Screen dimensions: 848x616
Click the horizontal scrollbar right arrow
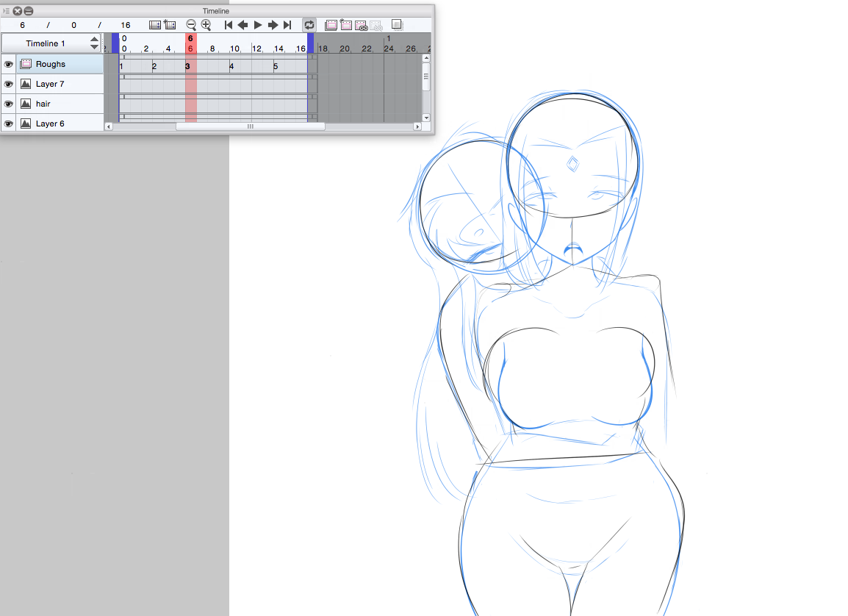(x=417, y=126)
